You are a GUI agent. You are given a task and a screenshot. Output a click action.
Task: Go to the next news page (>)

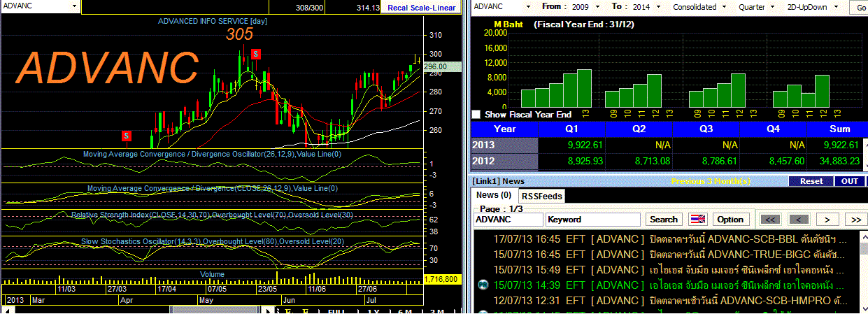click(x=827, y=220)
